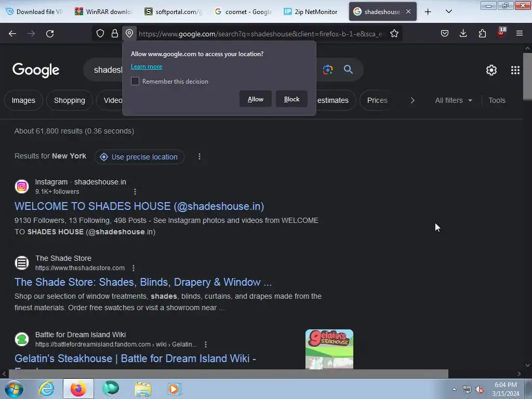Open Learn more link in permission prompt
The width and height of the screenshot is (532, 399).
[147, 66]
